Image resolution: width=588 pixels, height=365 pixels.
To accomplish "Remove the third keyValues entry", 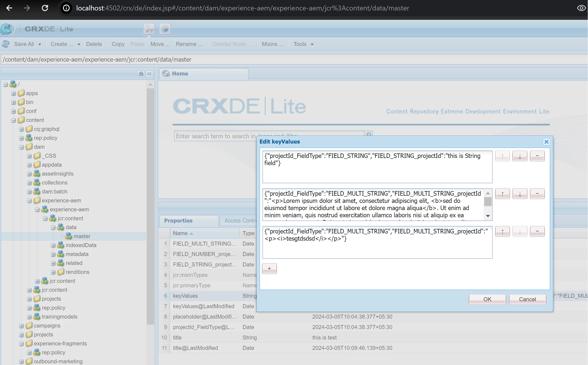I will pyautogui.click(x=537, y=231).
